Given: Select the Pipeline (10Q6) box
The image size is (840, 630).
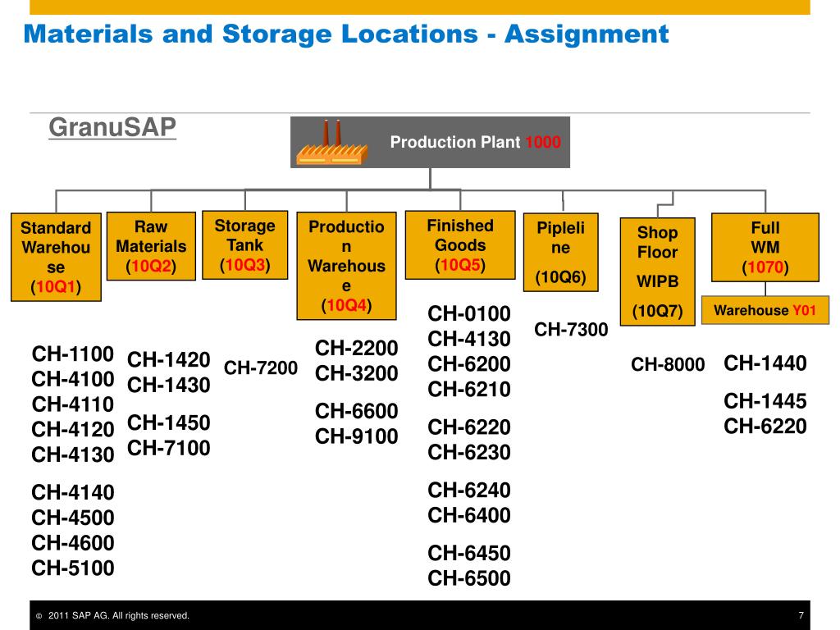Looking at the screenshot, I should point(560,253).
